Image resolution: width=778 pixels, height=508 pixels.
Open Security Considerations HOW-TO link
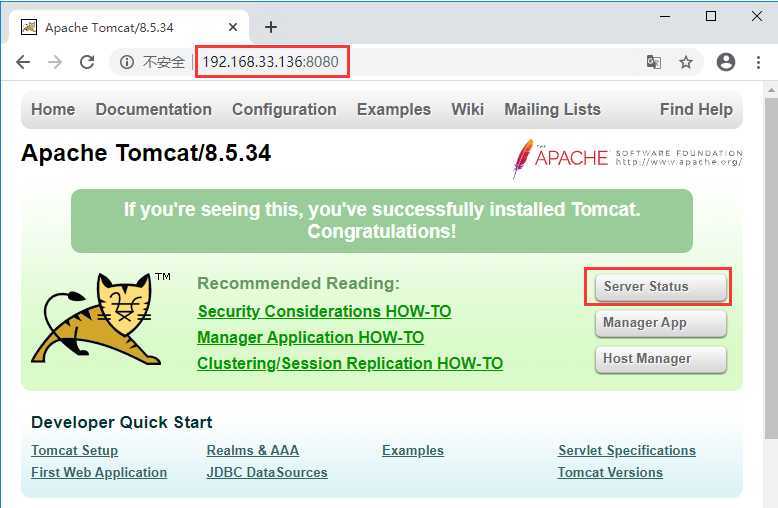324,312
